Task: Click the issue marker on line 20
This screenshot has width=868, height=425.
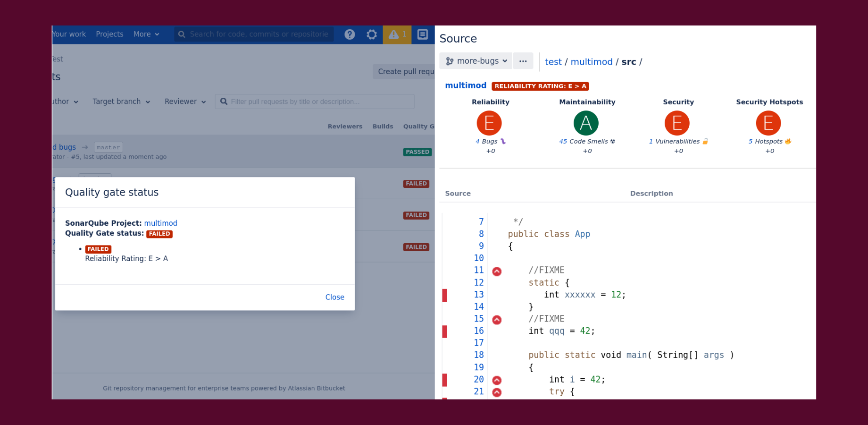Action: point(497,380)
